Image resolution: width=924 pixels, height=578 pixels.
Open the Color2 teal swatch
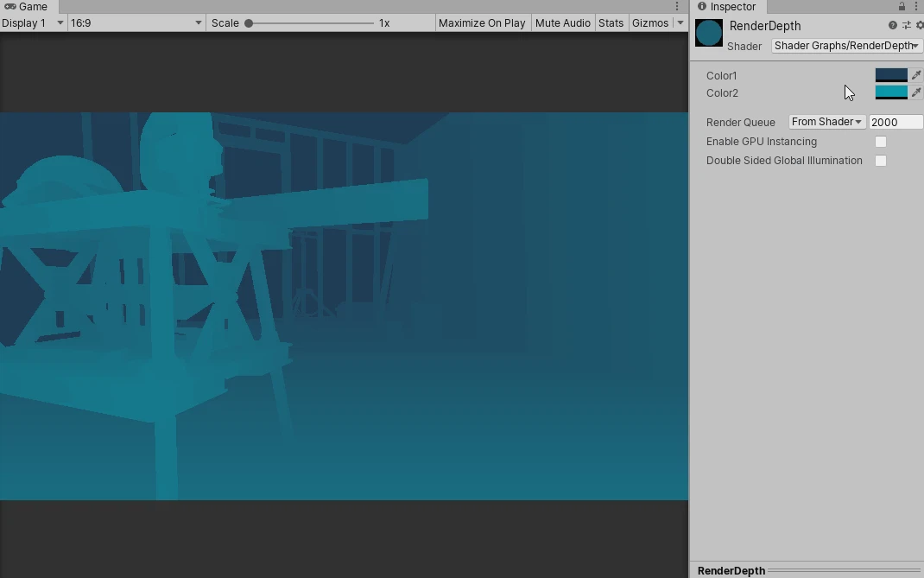click(891, 92)
